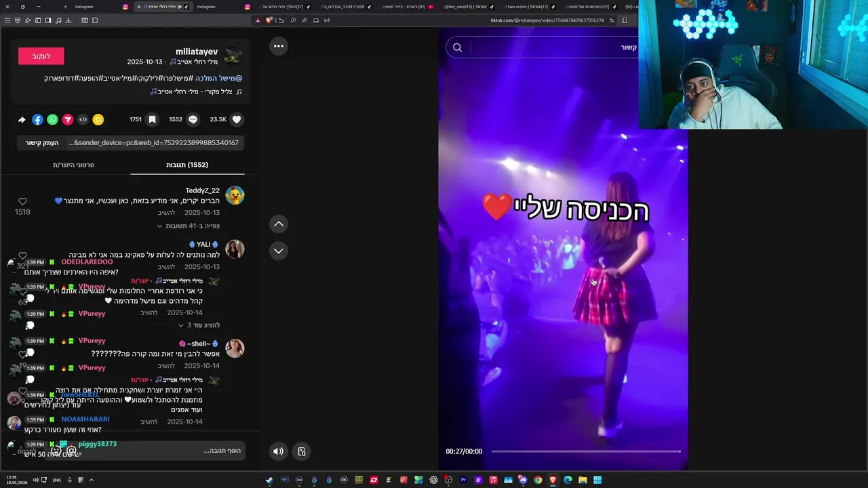The width and height of the screenshot is (868, 488).
Task: Switch to the creator videos tab
Action: [x=73, y=165]
